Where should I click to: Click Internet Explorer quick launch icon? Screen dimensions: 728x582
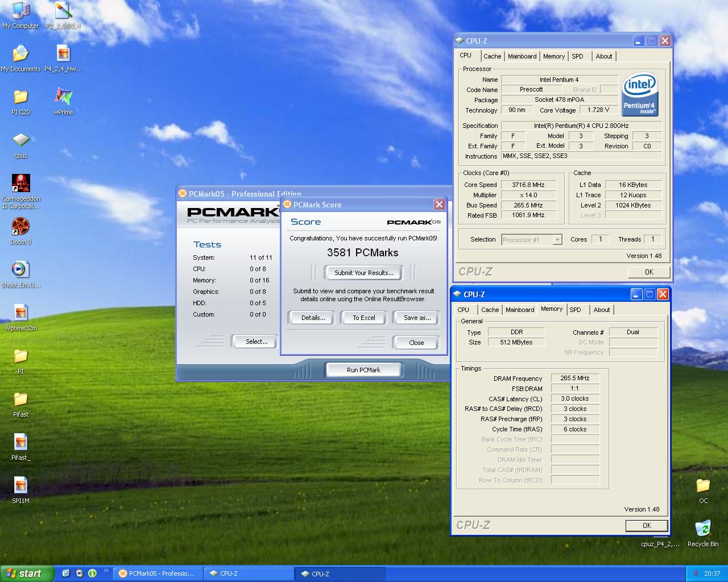pyautogui.click(x=66, y=573)
